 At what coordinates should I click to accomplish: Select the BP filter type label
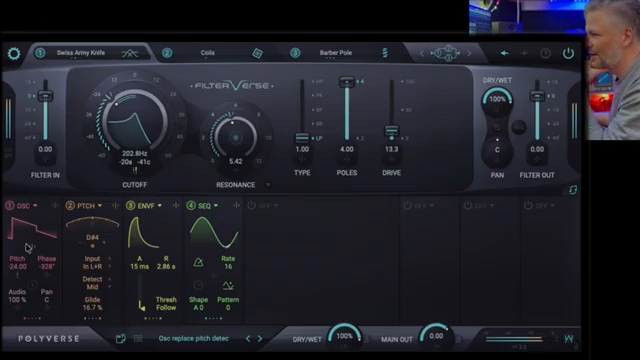tap(319, 110)
